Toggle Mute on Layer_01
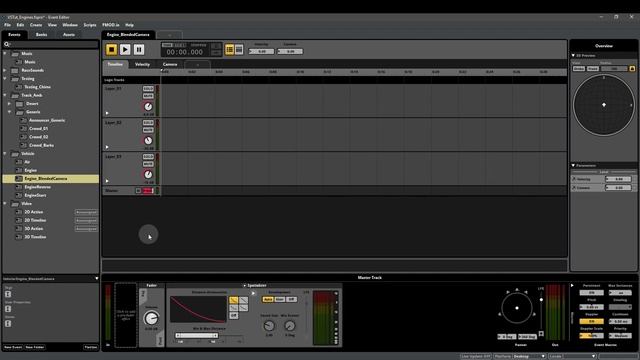 click(148, 96)
